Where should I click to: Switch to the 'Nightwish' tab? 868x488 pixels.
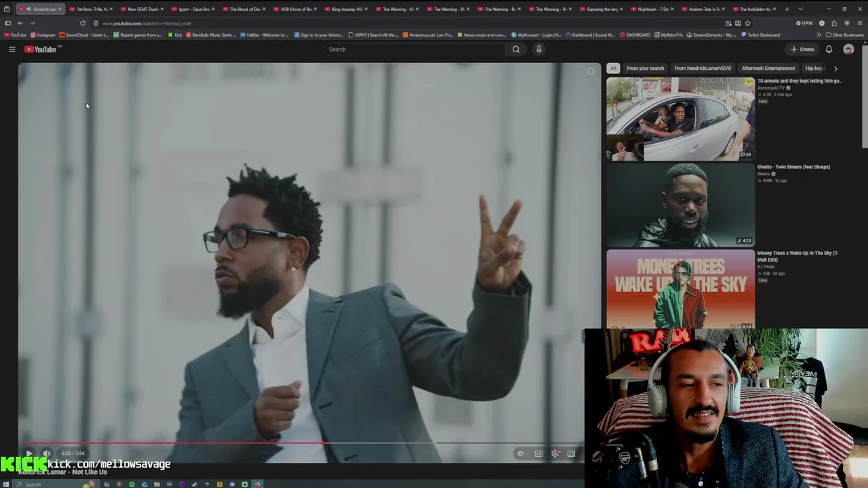click(652, 9)
